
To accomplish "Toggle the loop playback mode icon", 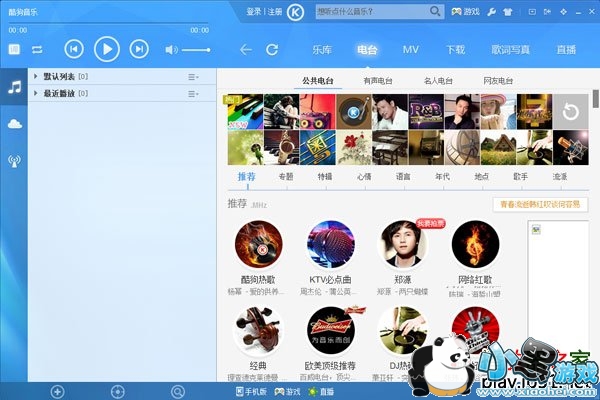I will point(37,49).
